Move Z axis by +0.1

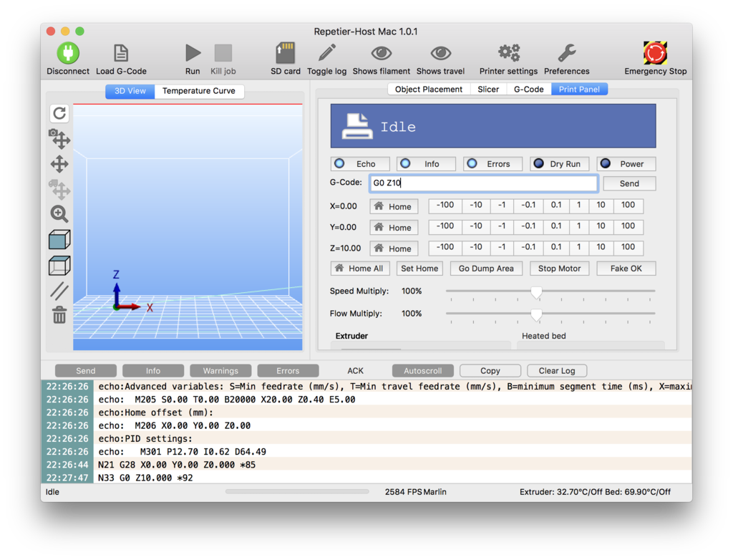555,247
